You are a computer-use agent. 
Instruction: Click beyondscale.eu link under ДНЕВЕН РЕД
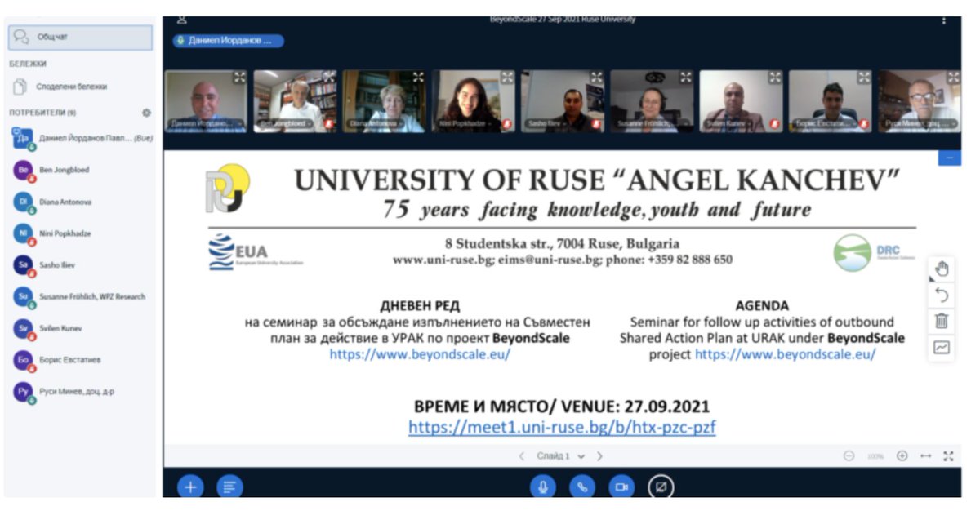tap(420, 354)
